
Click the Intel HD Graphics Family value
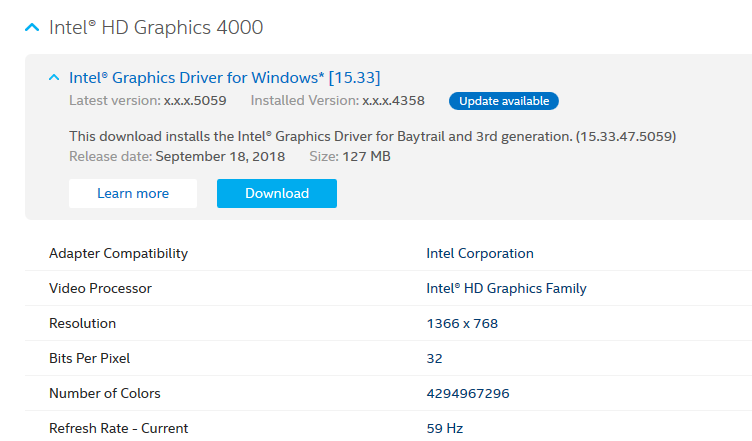506,289
